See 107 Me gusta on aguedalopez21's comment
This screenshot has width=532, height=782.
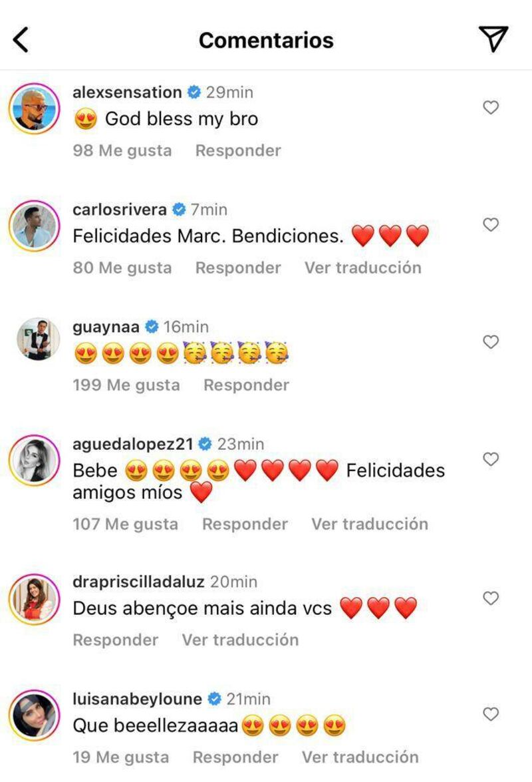(125, 524)
